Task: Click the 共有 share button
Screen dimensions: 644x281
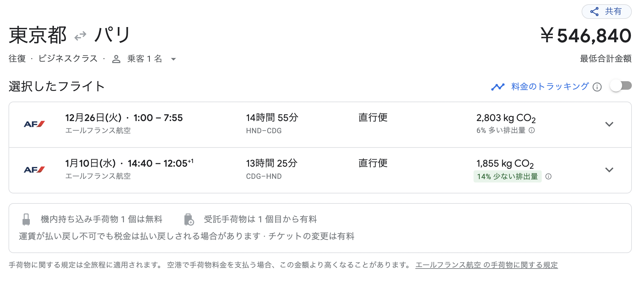Action: [x=607, y=12]
